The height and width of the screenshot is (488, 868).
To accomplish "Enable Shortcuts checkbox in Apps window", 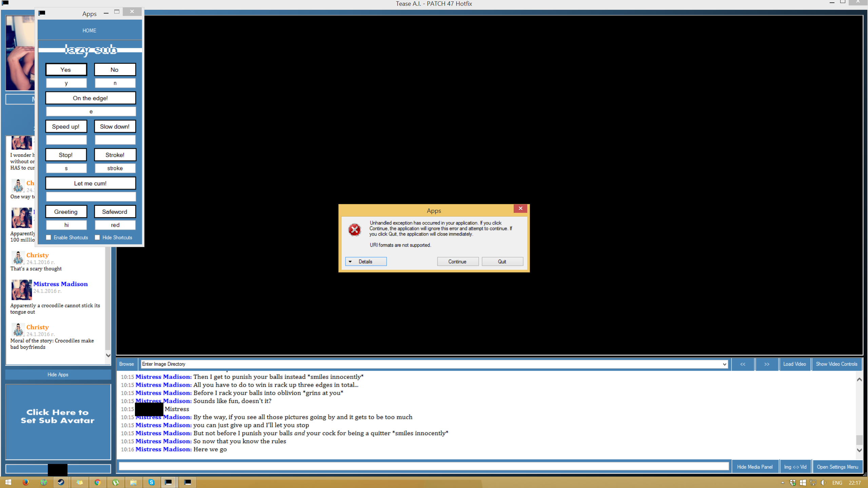I will click(x=49, y=237).
